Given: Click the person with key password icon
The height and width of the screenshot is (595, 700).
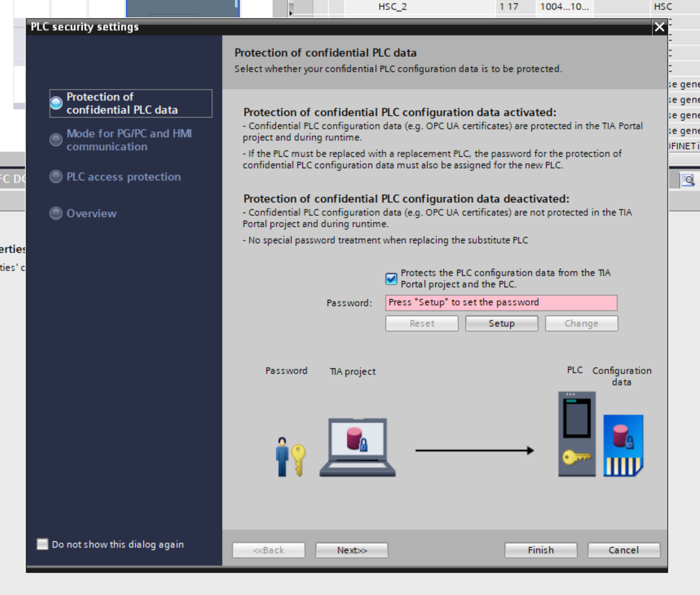Looking at the screenshot, I should point(290,457).
